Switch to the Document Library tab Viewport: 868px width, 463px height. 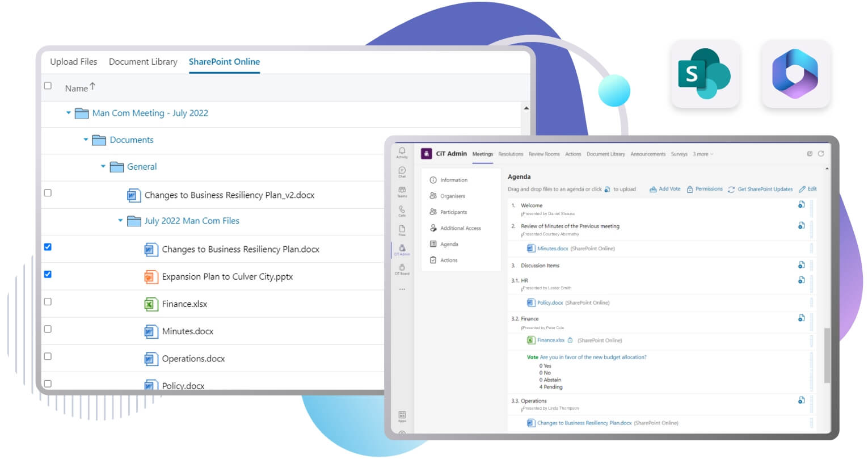click(143, 62)
